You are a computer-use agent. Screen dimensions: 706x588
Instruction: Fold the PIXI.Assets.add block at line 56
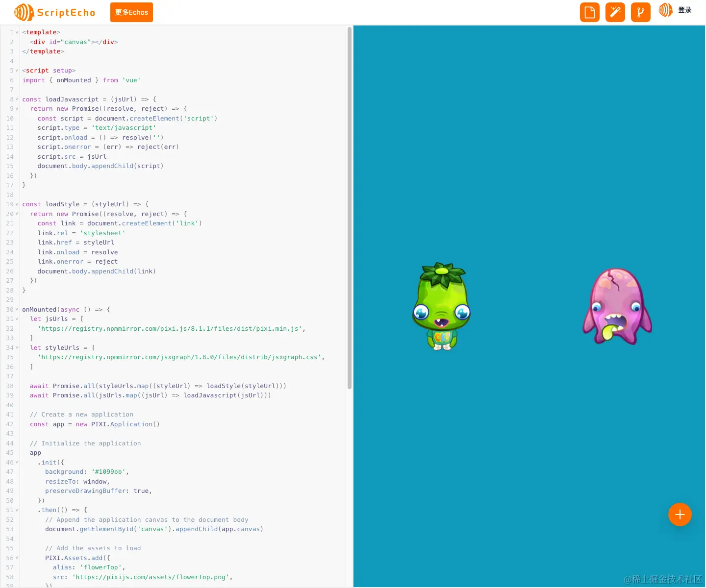pos(17,558)
